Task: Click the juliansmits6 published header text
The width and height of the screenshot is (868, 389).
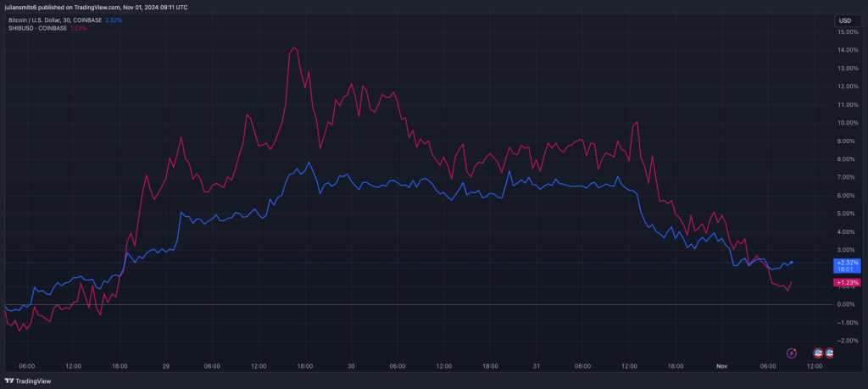Action: 96,7
